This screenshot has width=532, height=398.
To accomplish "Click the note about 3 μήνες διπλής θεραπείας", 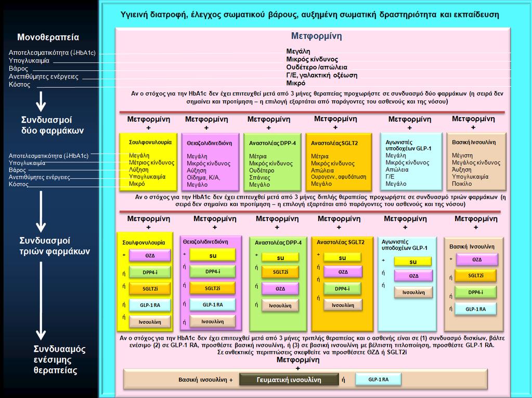I will point(320,200).
